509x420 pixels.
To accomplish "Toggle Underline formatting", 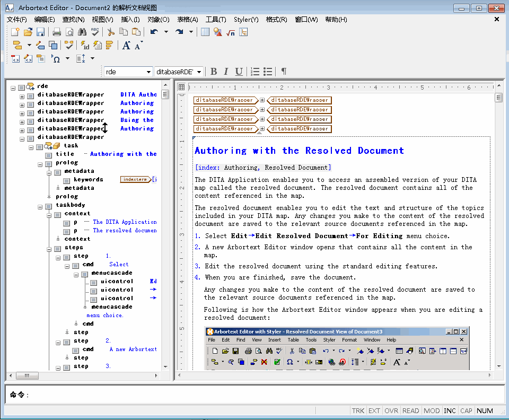I will pyautogui.click(x=239, y=72).
